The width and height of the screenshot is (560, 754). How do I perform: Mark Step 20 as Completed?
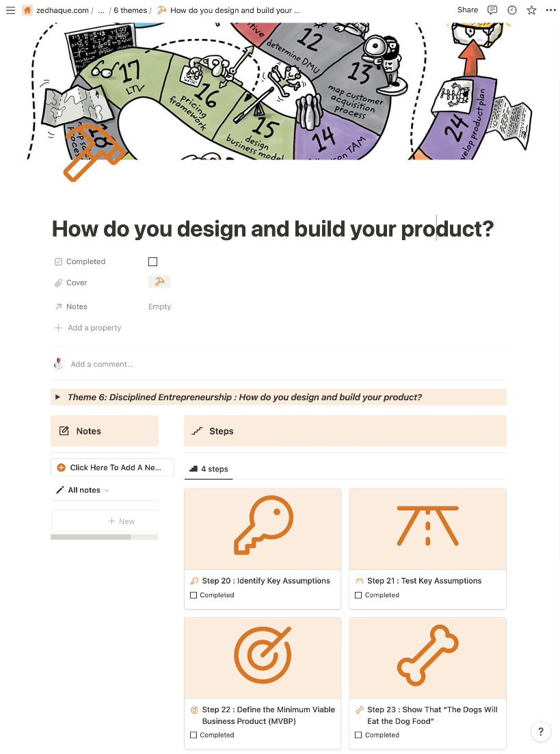pos(194,595)
